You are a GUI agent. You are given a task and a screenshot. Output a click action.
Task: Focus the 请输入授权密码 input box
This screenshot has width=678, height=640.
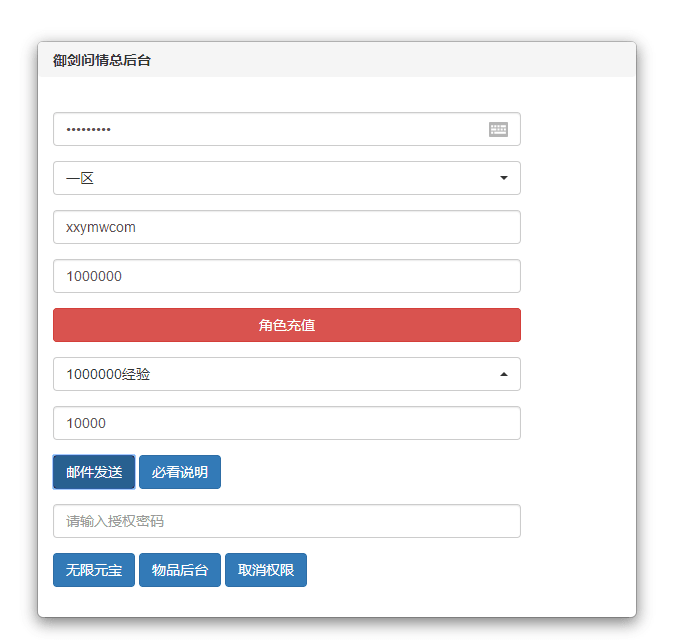[x=287, y=521]
